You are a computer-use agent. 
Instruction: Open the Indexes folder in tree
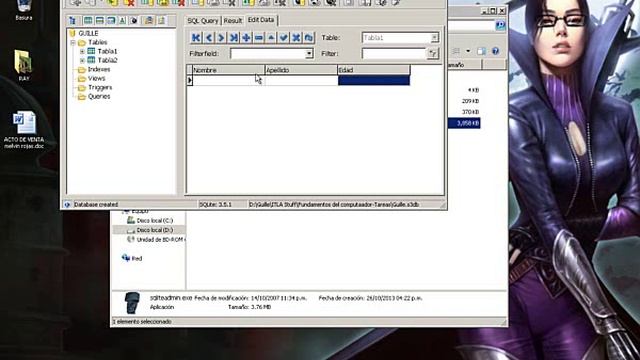click(x=99, y=69)
